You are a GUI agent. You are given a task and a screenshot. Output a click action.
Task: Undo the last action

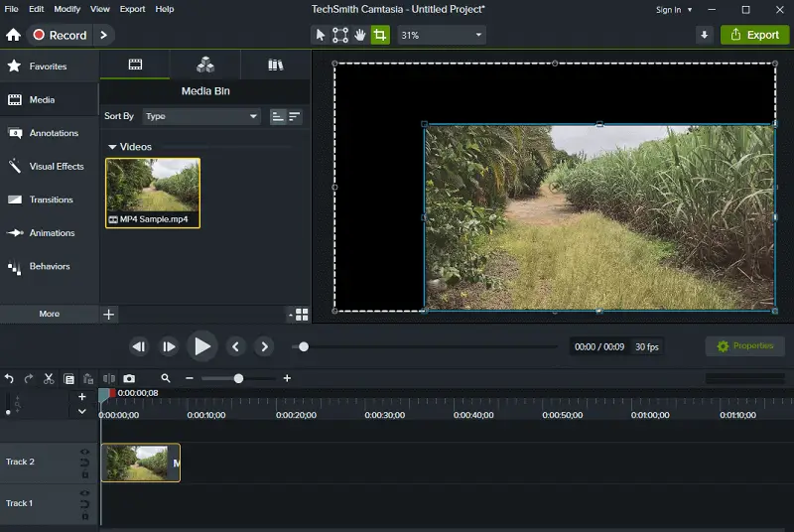[x=9, y=378]
